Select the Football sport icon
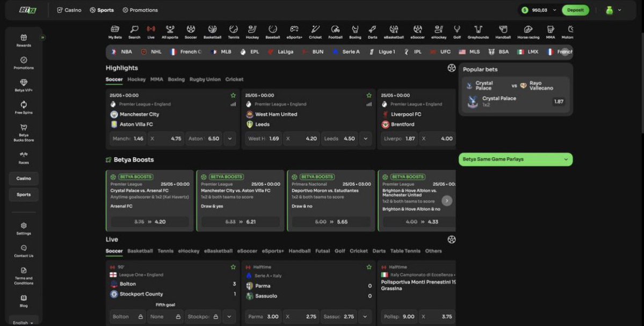 click(335, 32)
